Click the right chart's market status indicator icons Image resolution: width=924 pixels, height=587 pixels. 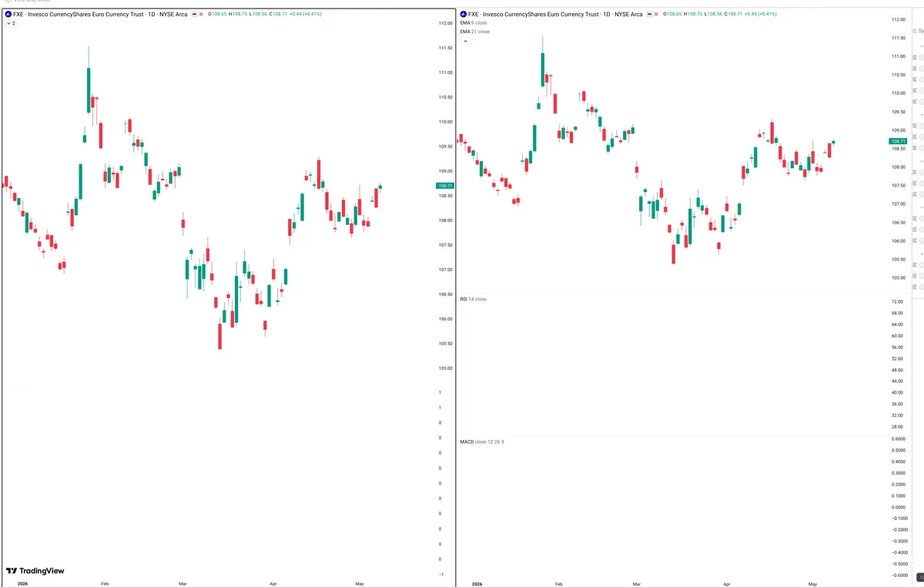[x=654, y=14]
